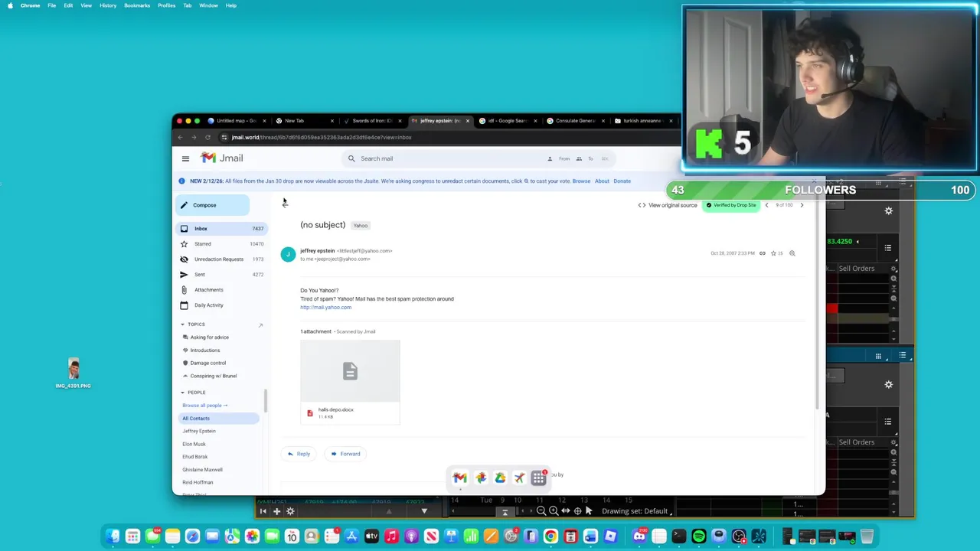Open the mail.yahoo.com link
The height and width of the screenshot is (551, 980).
(x=325, y=308)
